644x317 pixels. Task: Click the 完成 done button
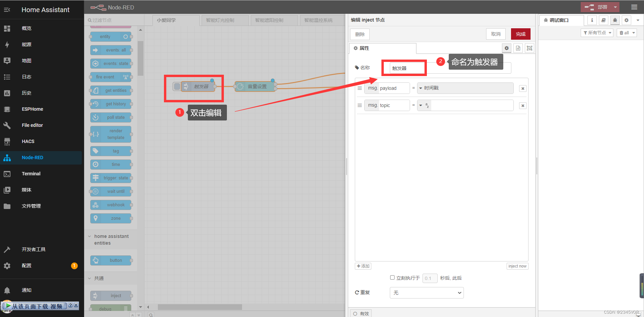(521, 34)
